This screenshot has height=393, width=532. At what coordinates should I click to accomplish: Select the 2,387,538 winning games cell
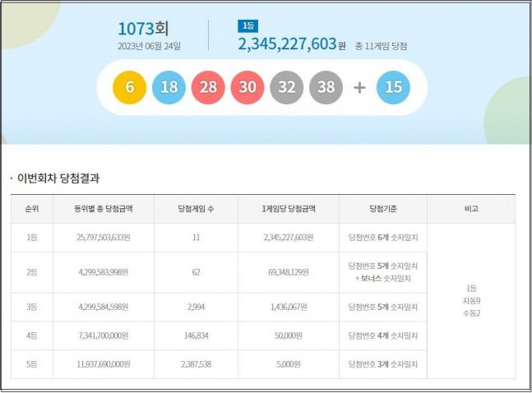pyautogui.click(x=196, y=363)
